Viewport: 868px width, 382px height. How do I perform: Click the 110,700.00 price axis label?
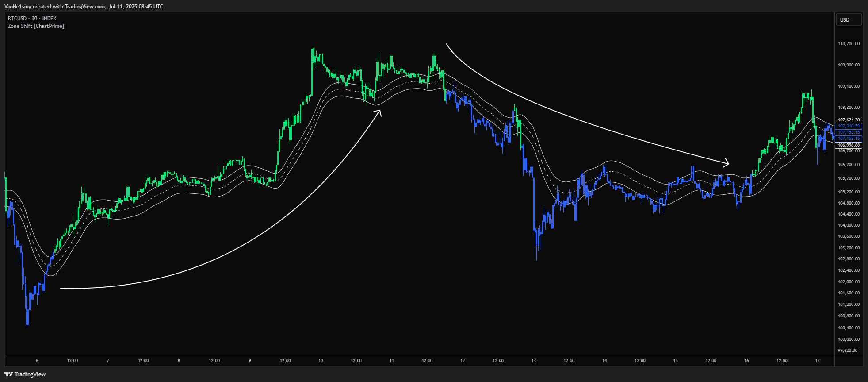tap(849, 44)
